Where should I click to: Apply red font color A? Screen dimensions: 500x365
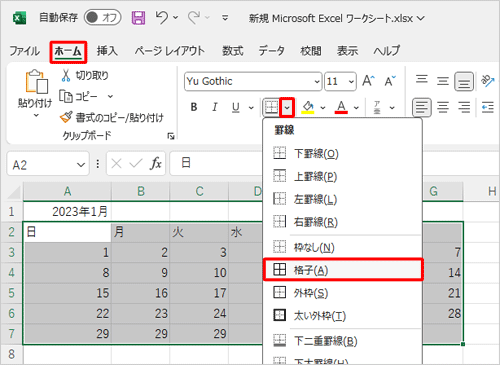click(341, 107)
